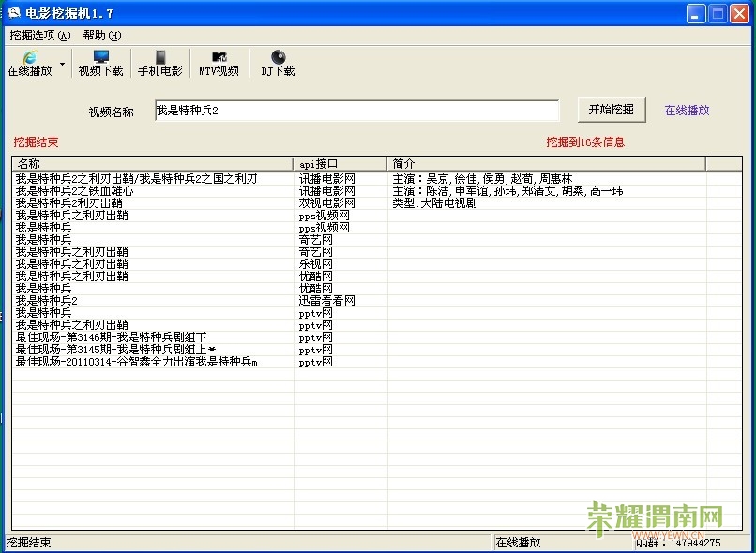Expand the dropdown arrow beside 在线播放
This screenshot has height=553, width=756.
pyautogui.click(x=63, y=65)
